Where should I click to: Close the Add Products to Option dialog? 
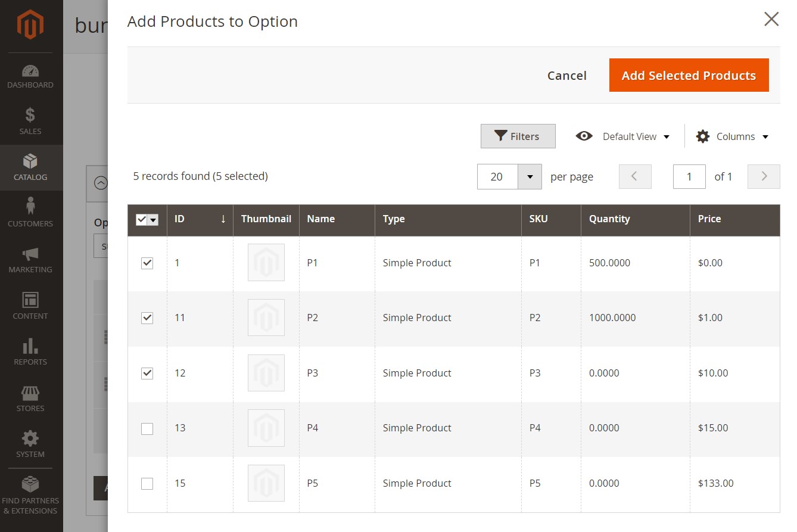tap(771, 20)
